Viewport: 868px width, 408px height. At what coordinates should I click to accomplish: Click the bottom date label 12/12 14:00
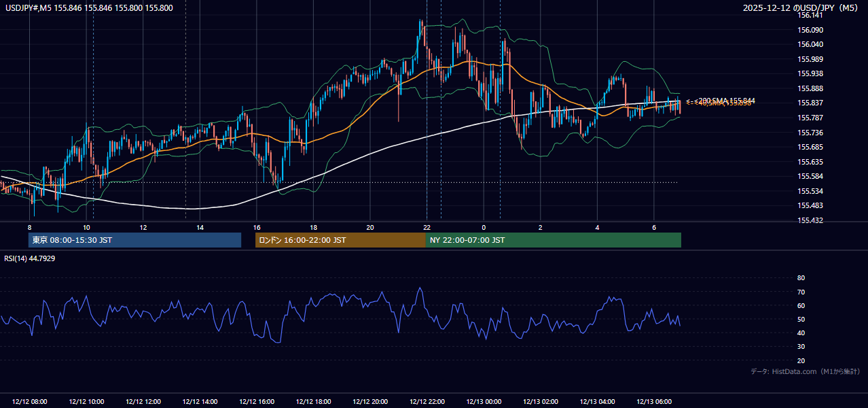(200, 402)
